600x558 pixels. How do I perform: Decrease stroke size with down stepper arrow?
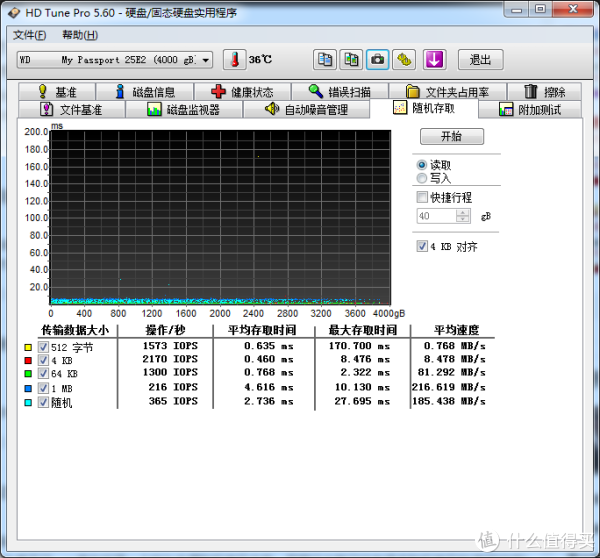coord(463,219)
